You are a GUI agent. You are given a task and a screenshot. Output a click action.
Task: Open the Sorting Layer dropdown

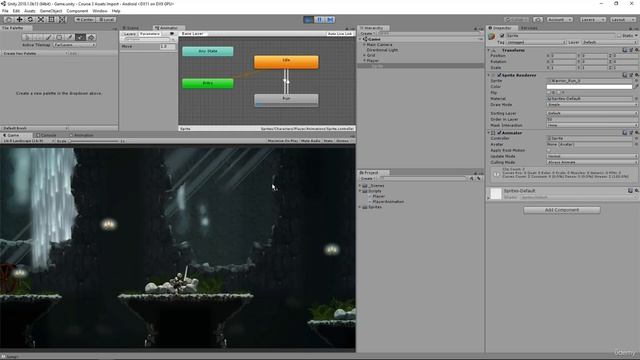click(592, 113)
